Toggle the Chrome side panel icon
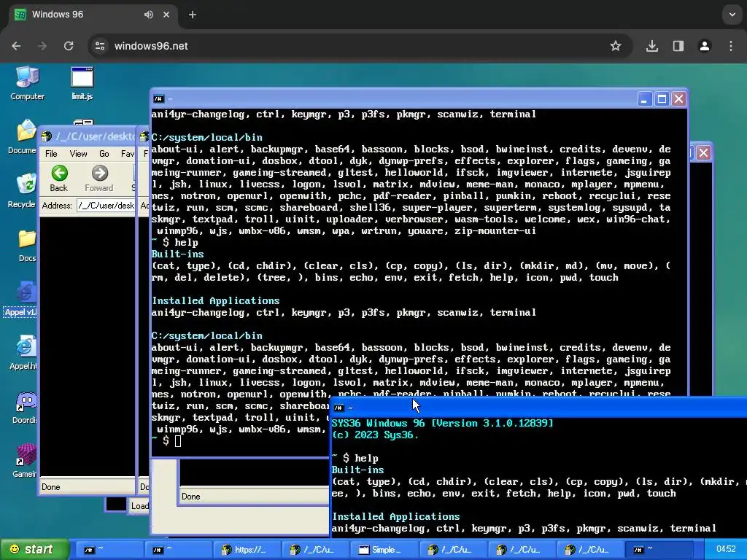The image size is (747, 560). pyautogui.click(x=678, y=46)
